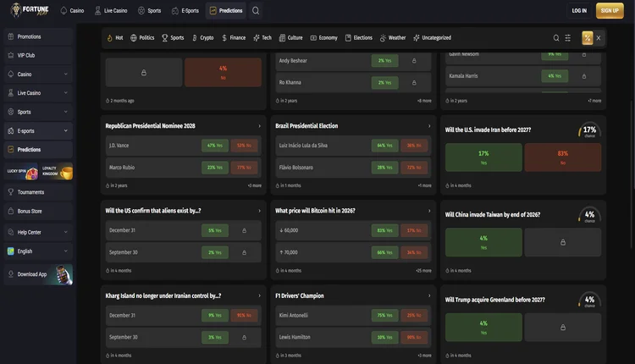Open Bonus Store in the sidebar
Screen dimensions: 635x364
(38, 211)
